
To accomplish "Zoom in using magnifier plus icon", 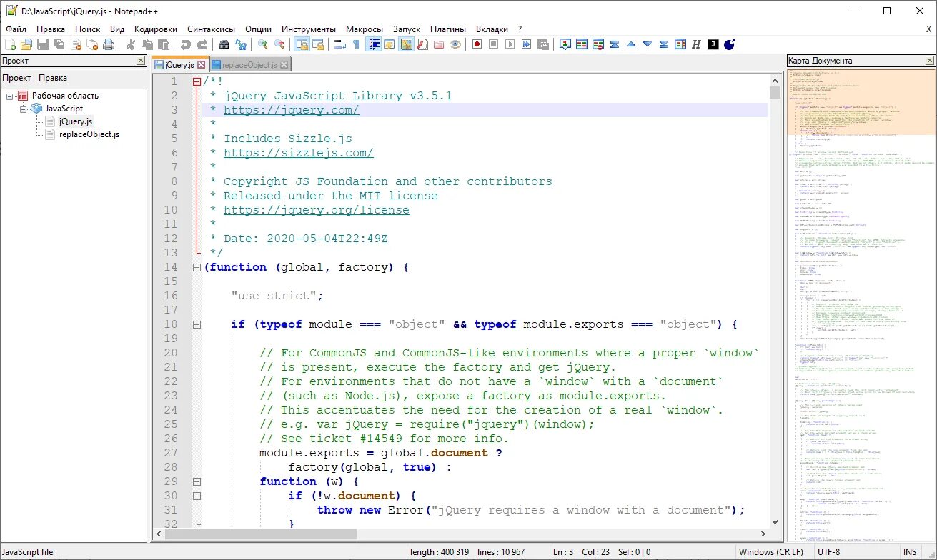I will 263,44.
